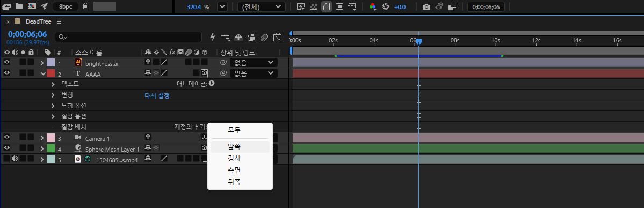Click the timeline layer search field

click(x=128, y=37)
